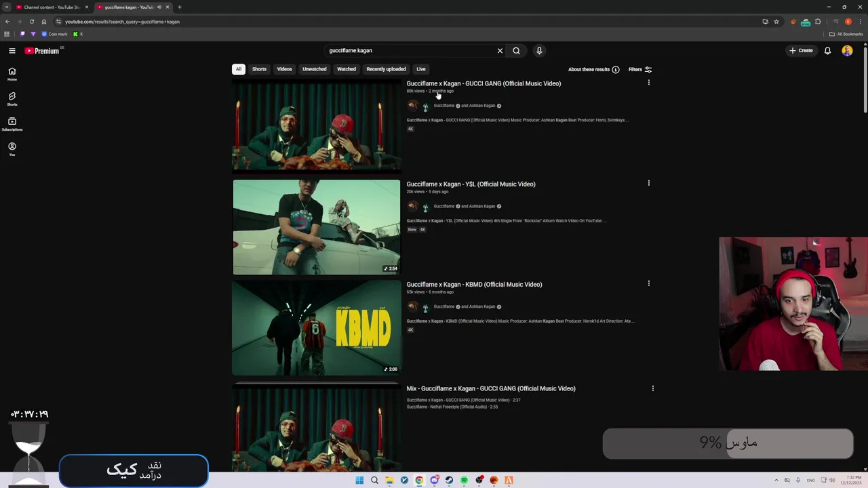Viewport: 868px width, 488px height.
Task: Open a new Chrome tab
Action: coord(179,7)
